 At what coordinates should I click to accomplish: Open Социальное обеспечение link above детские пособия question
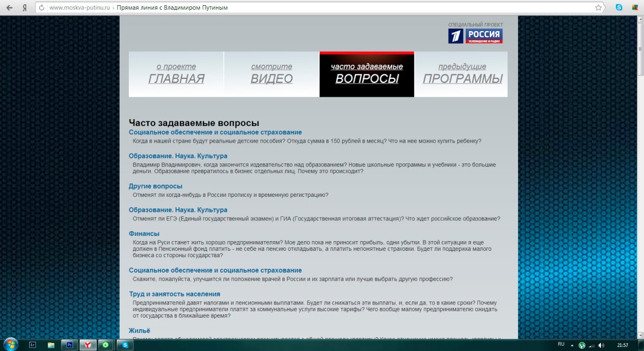215,132
